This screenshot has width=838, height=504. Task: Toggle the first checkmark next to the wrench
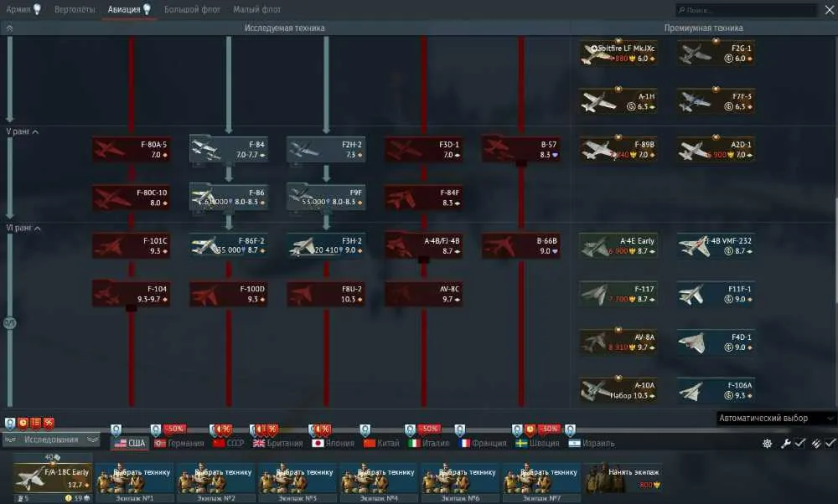(800, 443)
